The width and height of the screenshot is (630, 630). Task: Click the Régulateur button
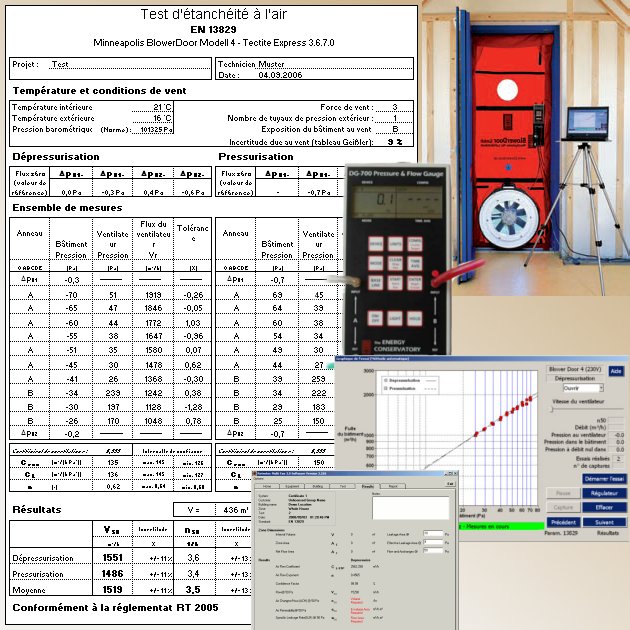604,493
